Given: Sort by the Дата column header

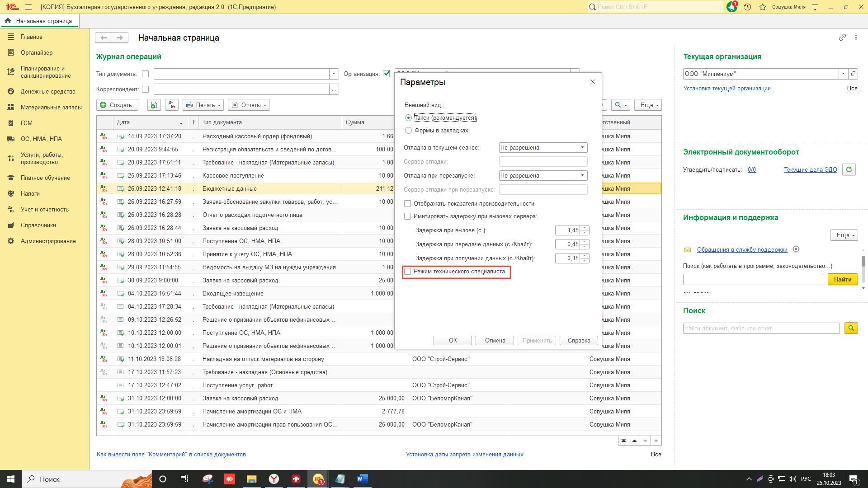Looking at the screenshot, I should [150, 122].
